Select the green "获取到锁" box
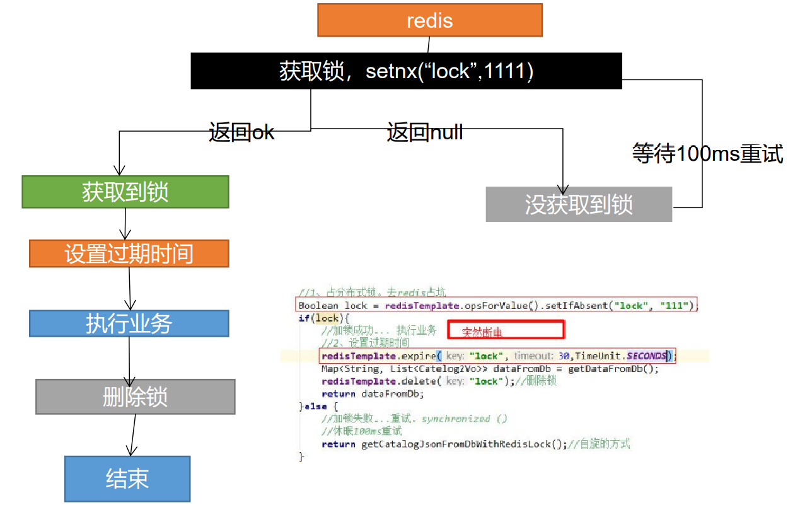The width and height of the screenshot is (812, 522). [x=125, y=192]
